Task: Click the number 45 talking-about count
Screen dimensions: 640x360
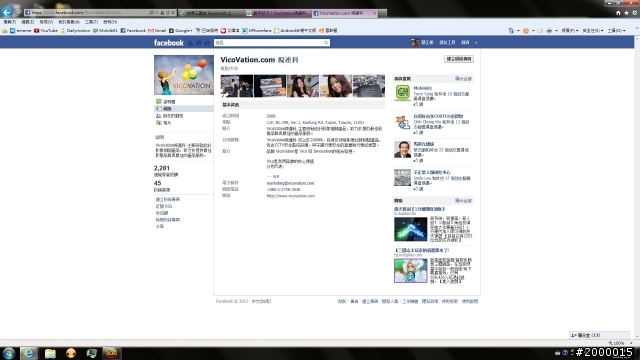Action: pos(158,183)
